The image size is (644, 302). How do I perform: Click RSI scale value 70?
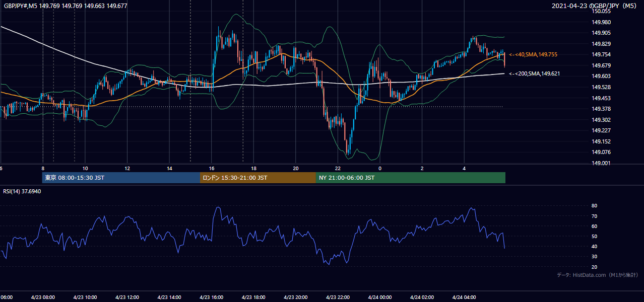click(x=594, y=216)
